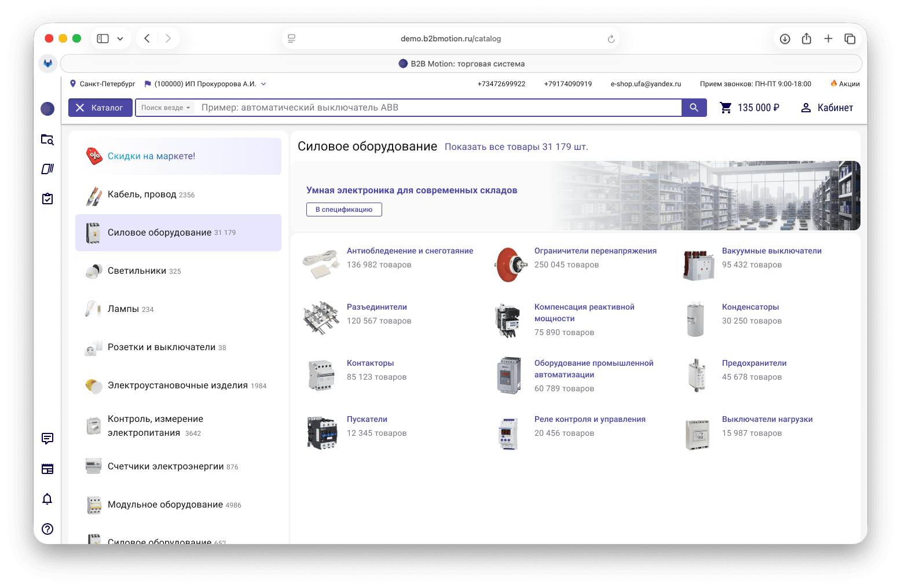Select Светильники category
Screen dimensions: 901x588
click(178, 271)
